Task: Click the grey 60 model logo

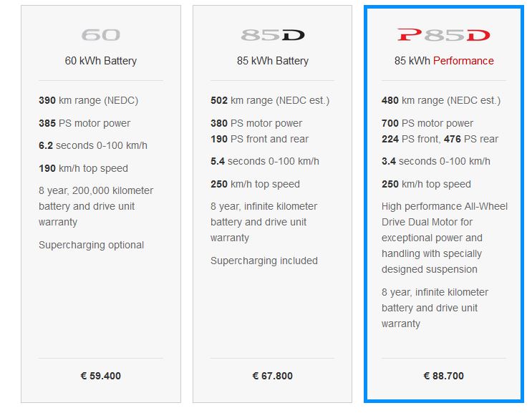Action: coord(101,35)
